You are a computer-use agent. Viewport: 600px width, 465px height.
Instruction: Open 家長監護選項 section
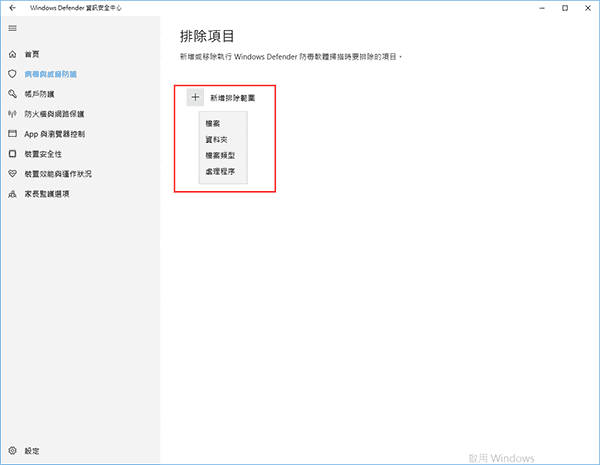(x=47, y=194)
